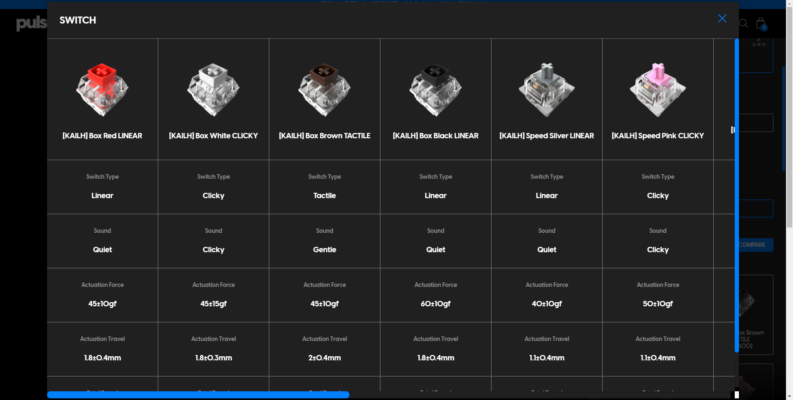Click Clicky sound value for Box White

pos(213,250)
